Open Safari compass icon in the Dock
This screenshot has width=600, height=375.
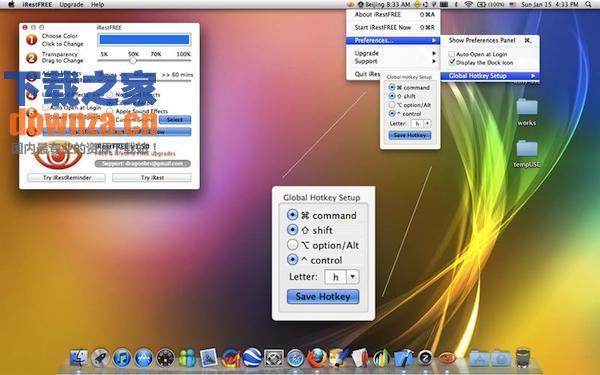295,359
